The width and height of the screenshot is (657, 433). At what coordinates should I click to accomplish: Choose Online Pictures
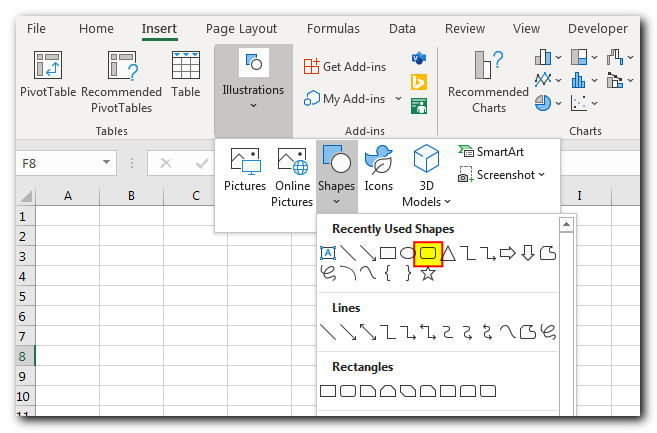pos(292,177)
